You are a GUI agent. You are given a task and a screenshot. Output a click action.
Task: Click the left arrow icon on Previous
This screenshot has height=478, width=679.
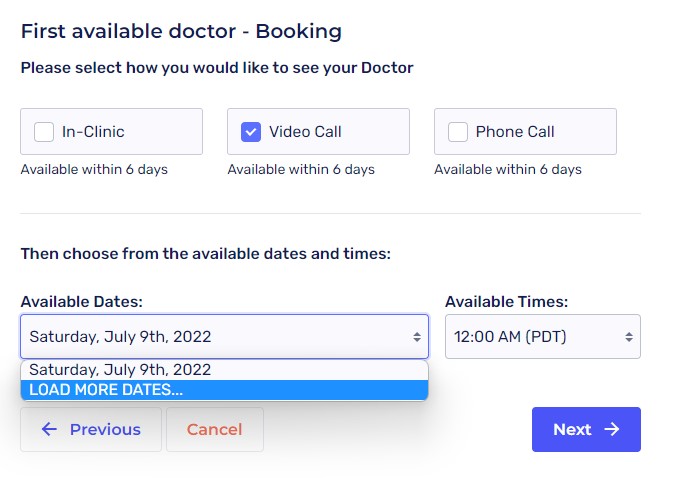pos(49,430)
